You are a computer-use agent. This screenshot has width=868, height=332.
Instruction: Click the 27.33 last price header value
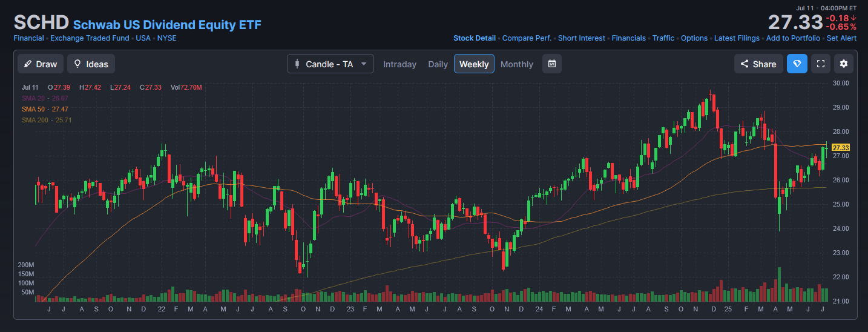[x=795, y=22]
